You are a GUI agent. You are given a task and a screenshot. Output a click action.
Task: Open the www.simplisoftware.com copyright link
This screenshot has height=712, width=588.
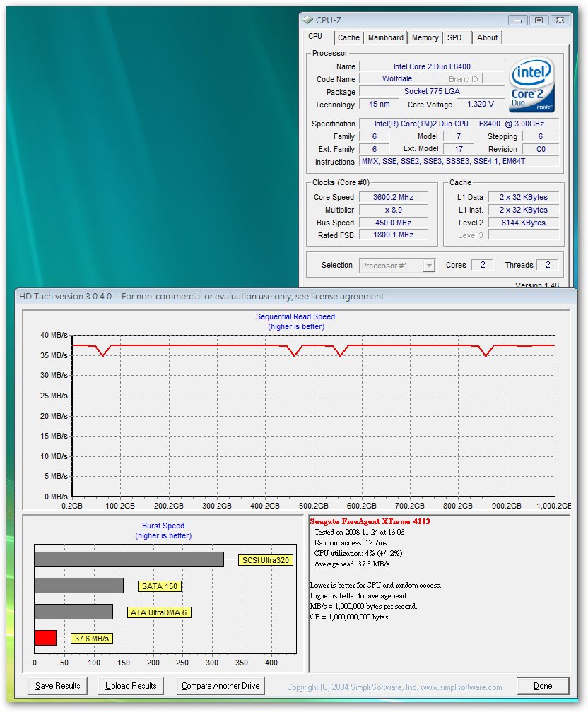(x=461, y=687)
